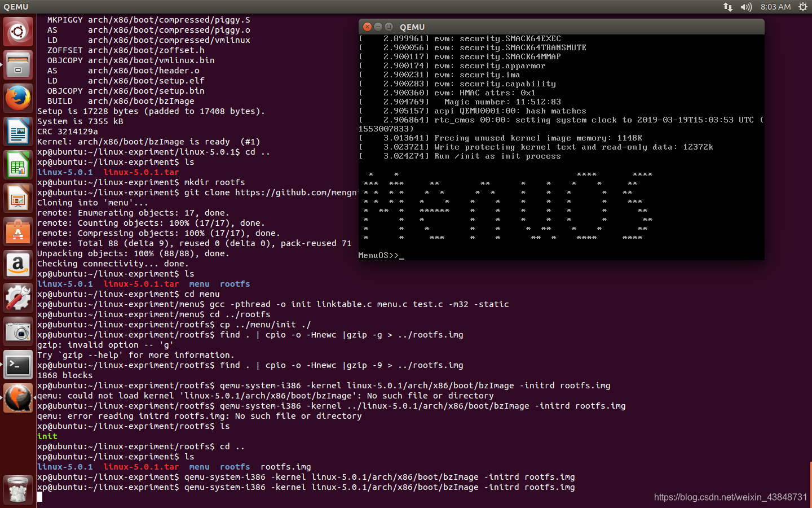Click the 'Run /init as init process' line
Image resolution: width=812 pixels, height=508 pixels.
point(460,156)
